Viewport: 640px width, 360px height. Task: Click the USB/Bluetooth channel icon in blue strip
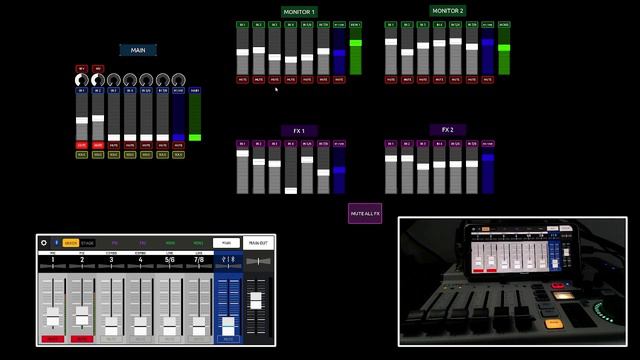[x=228, y=259]
